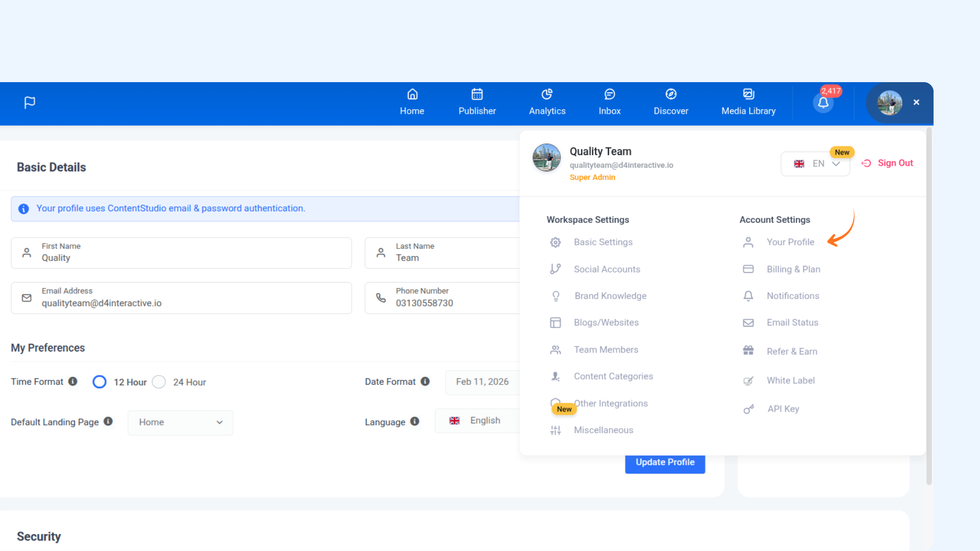Open the Date Format dropdown
980x551 pixels.
pos(482,382)
